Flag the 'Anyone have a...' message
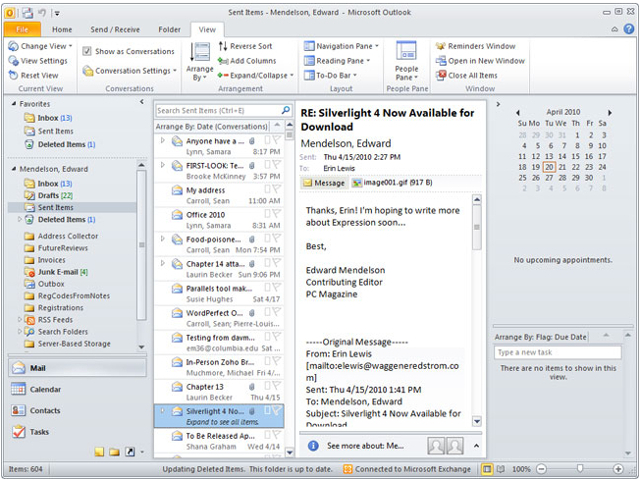 click(x=277, y=140)
